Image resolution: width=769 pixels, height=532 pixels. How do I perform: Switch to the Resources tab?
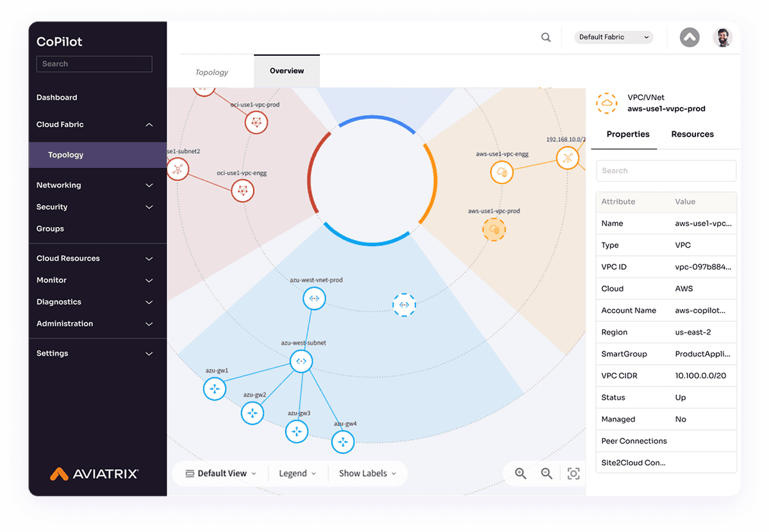[692, 134]
